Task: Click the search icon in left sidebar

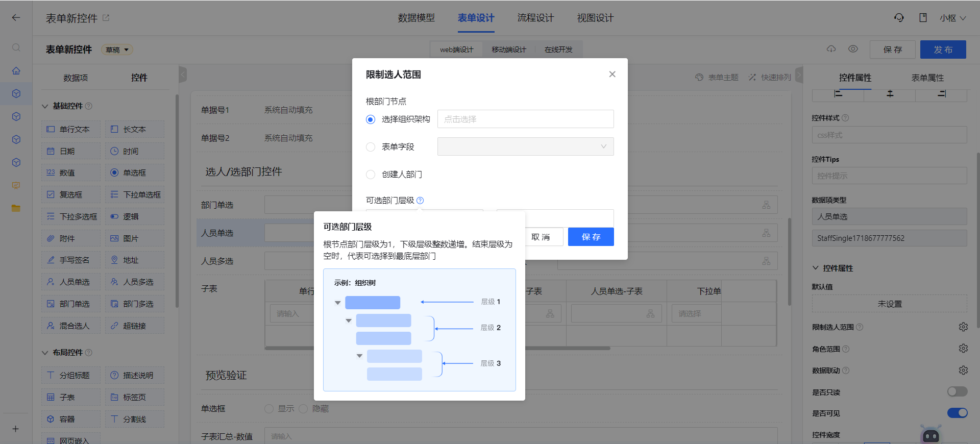Action: tap(16, 47)
